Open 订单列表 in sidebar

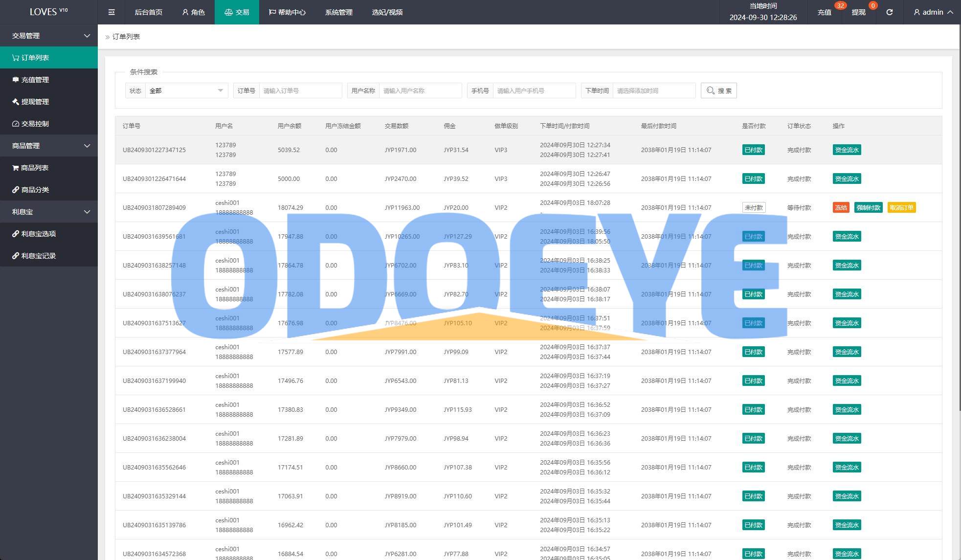click(x=49, y=58)
